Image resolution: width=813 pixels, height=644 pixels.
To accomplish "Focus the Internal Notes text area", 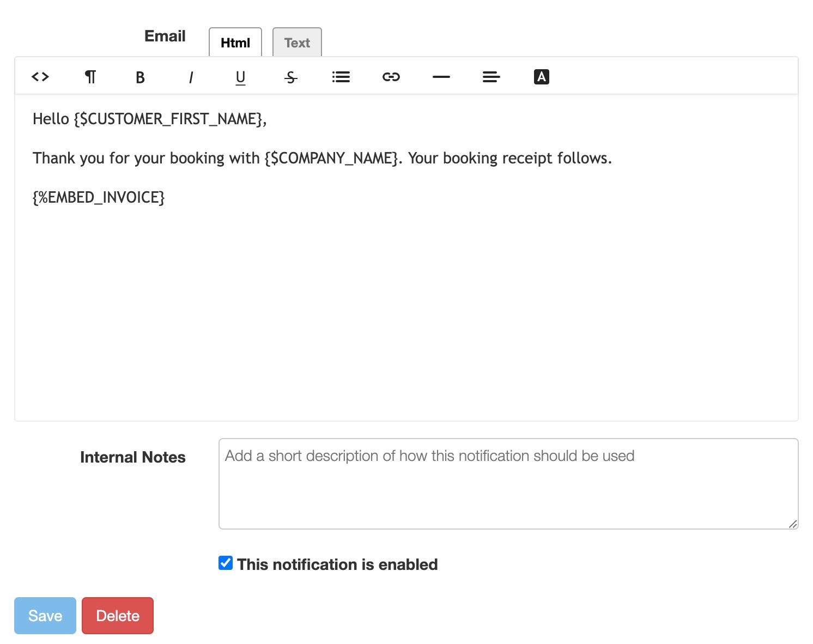I will [508, 484].
